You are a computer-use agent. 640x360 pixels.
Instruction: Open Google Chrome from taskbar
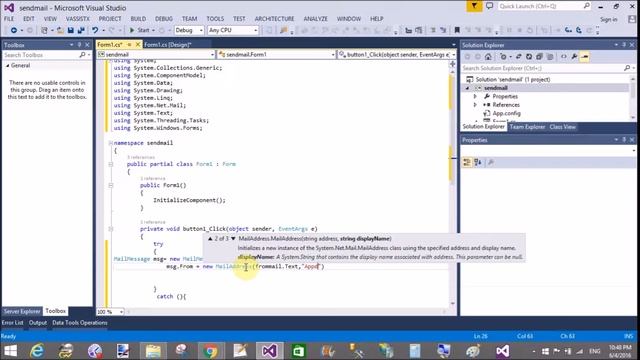[x=211, y=351]
